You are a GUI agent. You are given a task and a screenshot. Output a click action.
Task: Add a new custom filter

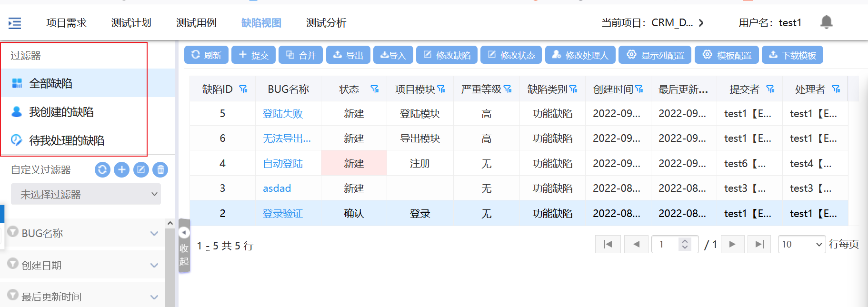coord(122,169)
